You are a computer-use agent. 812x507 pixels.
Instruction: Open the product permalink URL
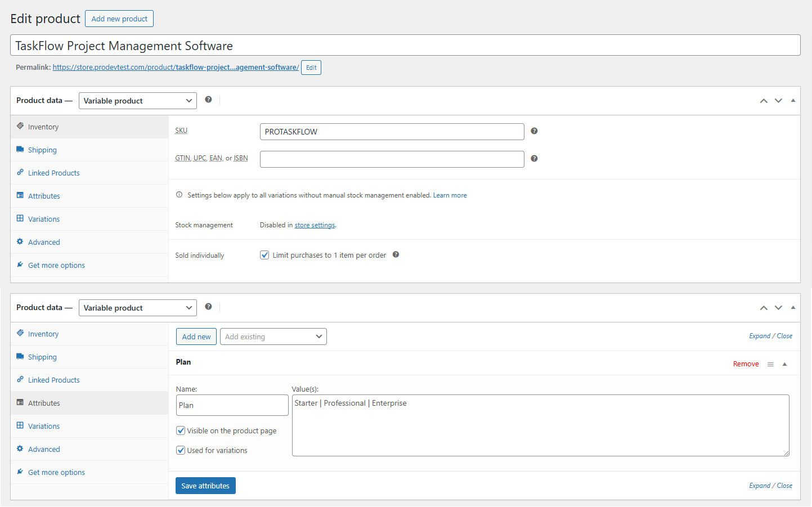[x=176, y=67]
